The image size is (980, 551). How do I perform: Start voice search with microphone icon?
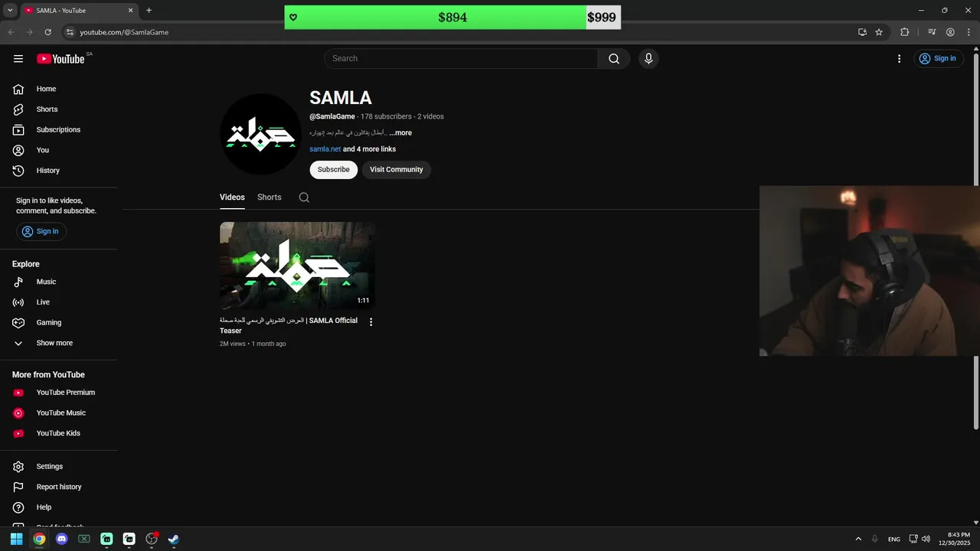pyautogui.click(x=648, y=59)
